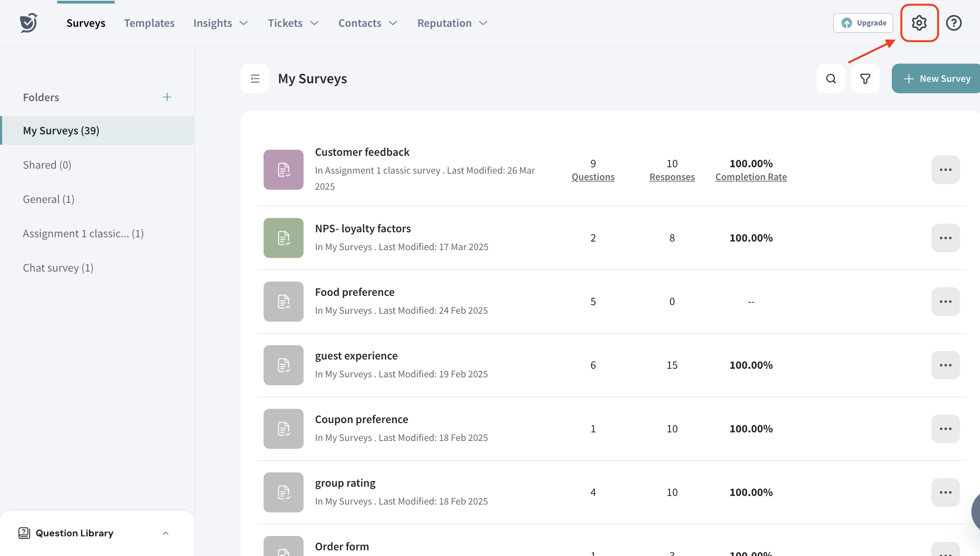Open the settings gear icon
Viewport: 980px width, 556px height.
(x=919, y=23)
